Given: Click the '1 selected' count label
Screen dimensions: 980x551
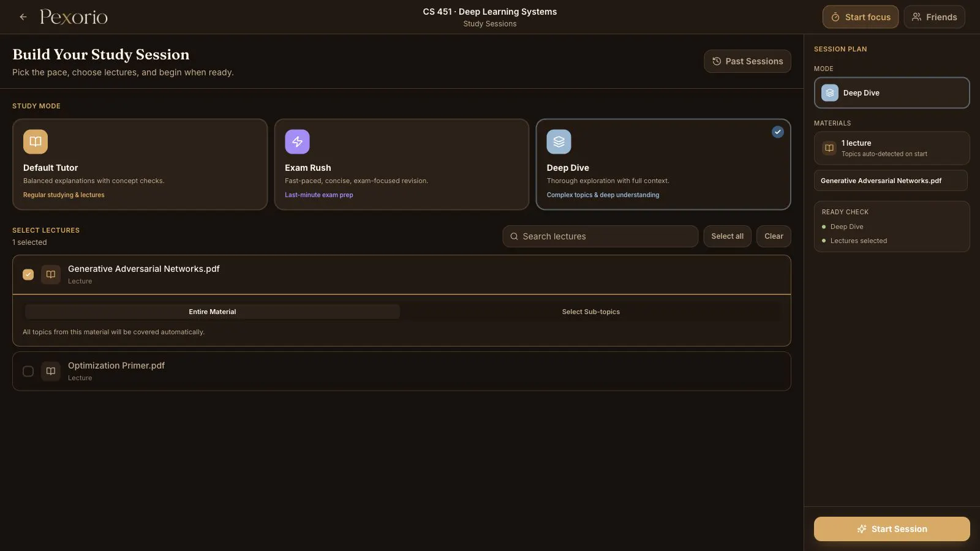Looking at the screenshot, I should [29, 242].
